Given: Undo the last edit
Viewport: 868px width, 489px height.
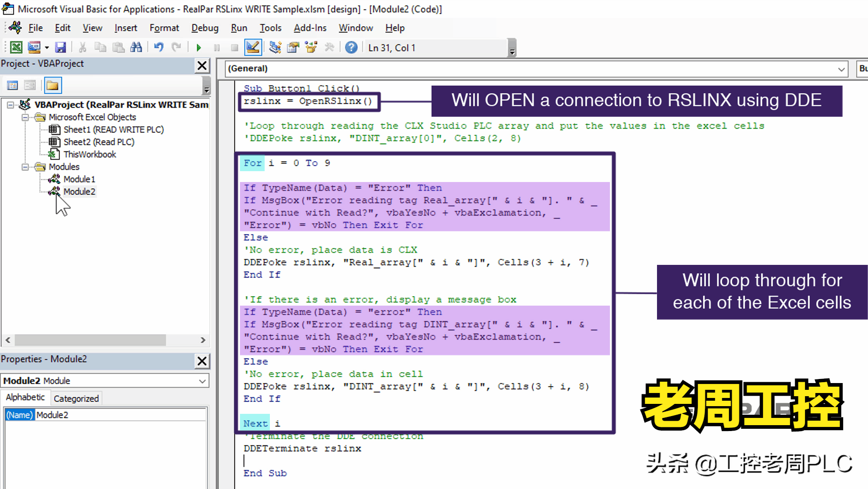Looking at the screenshot, I should (158, 48).
